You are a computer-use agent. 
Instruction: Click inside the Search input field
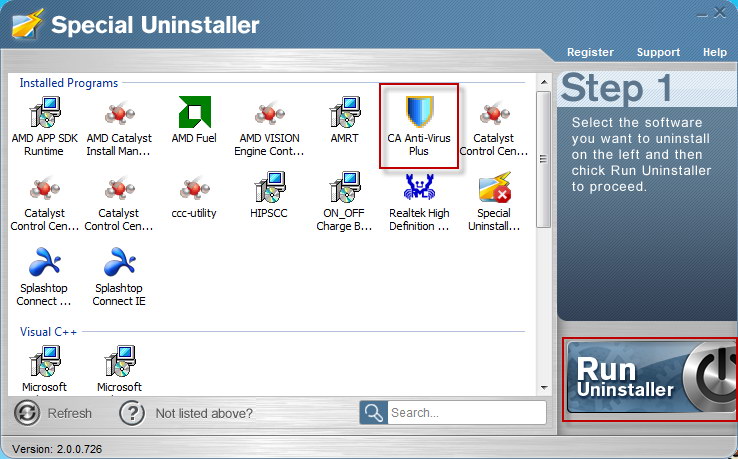click(x=467, y=413)
